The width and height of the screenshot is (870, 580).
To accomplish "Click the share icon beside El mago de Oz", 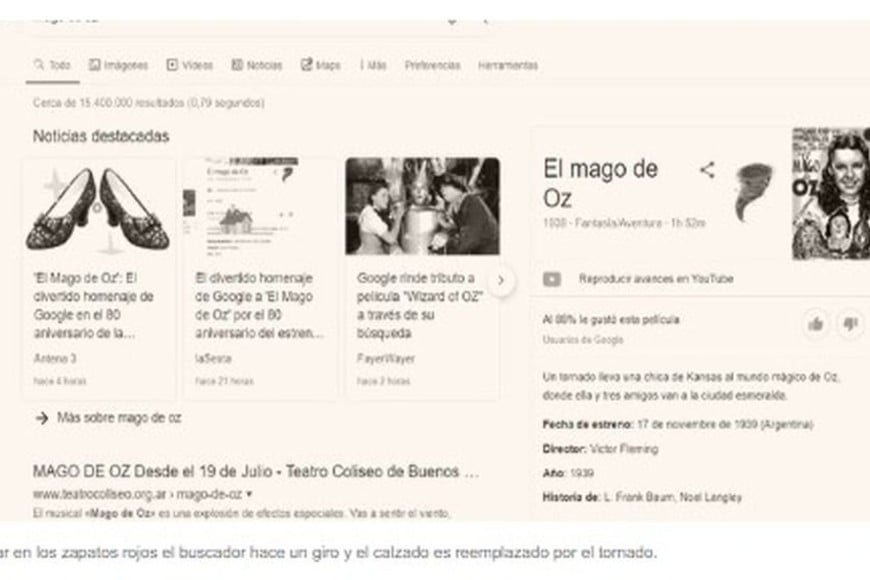I will (707, 170).
